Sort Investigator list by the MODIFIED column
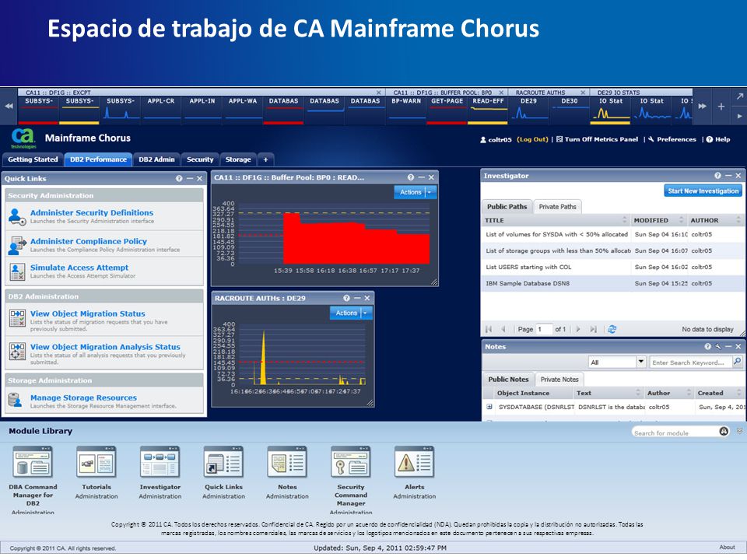Image resolution: width=747 pixels, height=560 pixels. pyautogui.click(x=658, y=220)
